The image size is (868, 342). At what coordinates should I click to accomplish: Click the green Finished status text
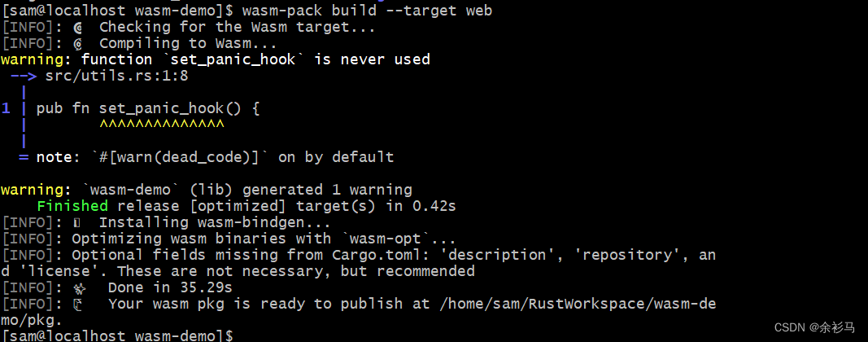[x=72, y=206]
